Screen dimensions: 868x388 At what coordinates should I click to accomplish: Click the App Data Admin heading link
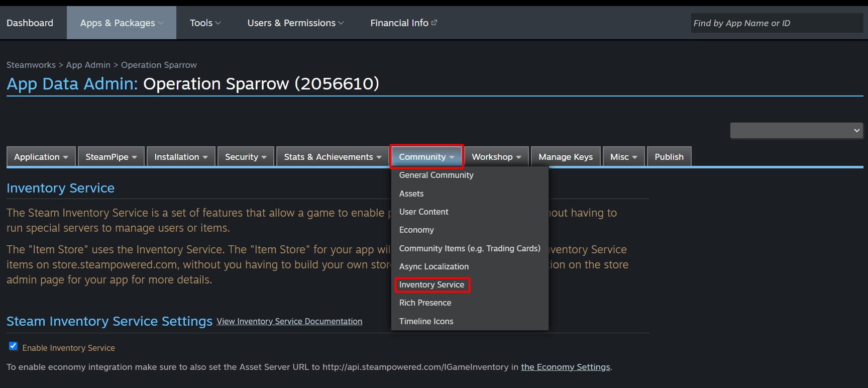click(72, 83)
